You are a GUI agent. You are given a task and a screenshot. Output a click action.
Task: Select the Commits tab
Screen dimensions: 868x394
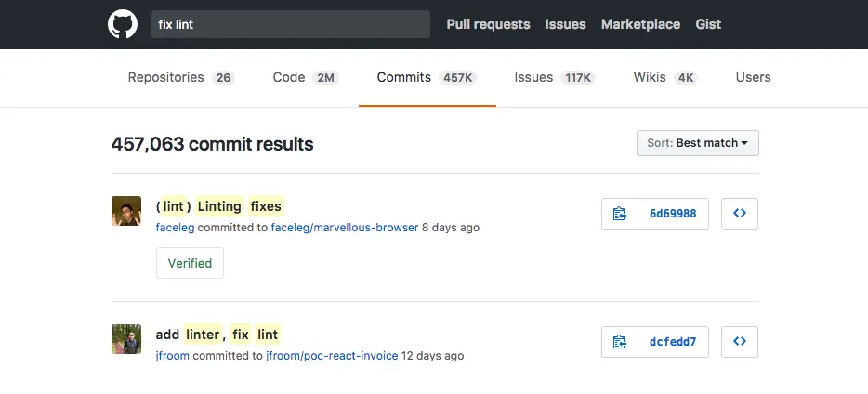pyautogui.click(x=427, y=77)
